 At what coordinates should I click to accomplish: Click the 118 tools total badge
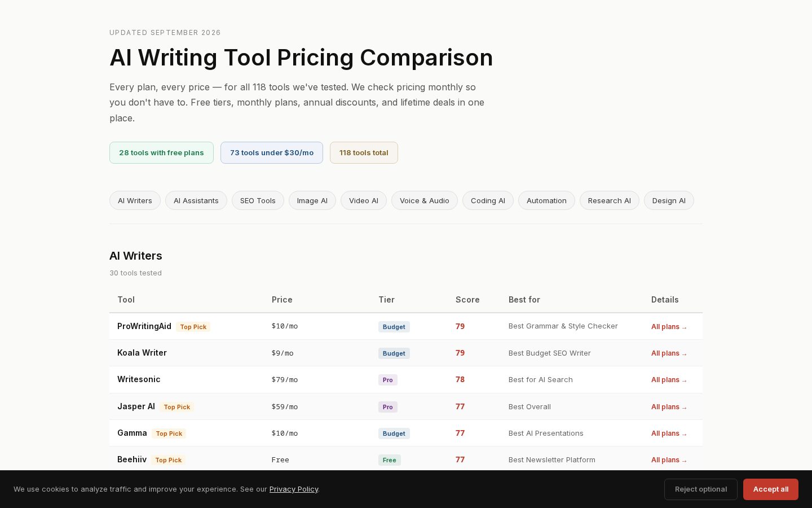364,152
